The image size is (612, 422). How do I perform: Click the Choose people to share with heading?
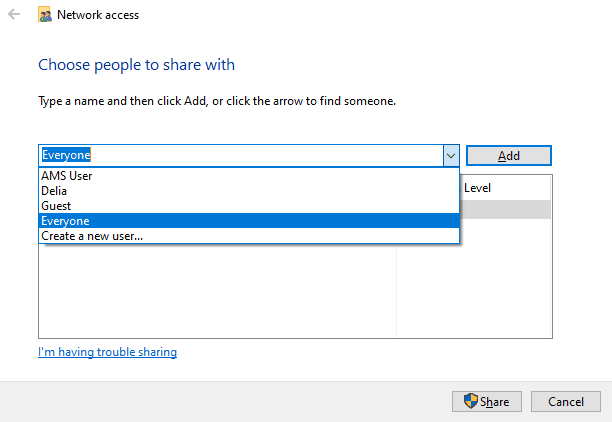coord(136,65)
